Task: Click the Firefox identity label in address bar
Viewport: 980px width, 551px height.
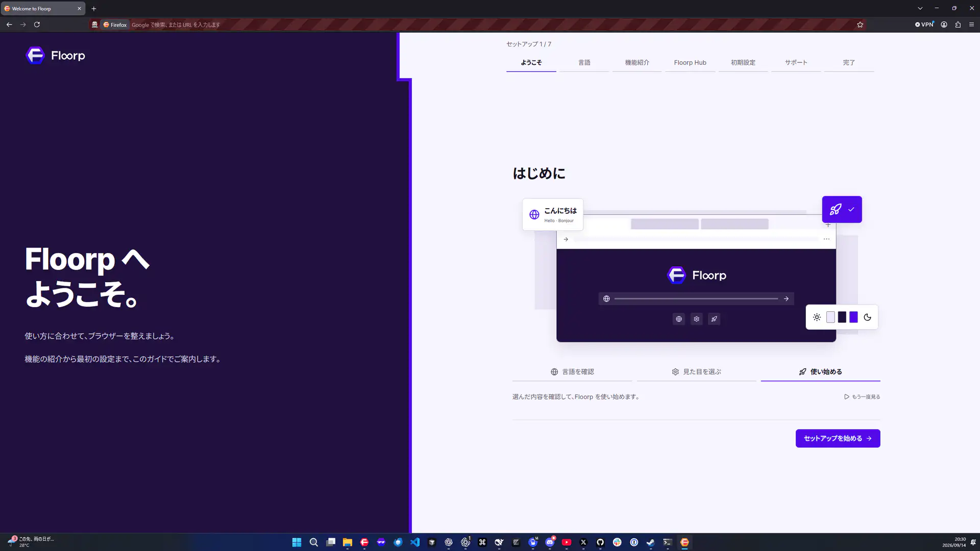Action: tap(115, 24)
